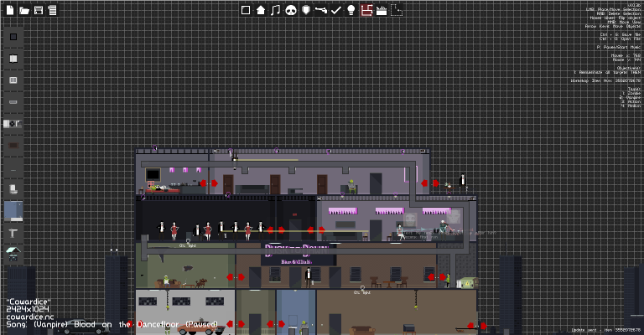644x335 pixels.
Task: Select the house building tool
Action: (261, 10)
